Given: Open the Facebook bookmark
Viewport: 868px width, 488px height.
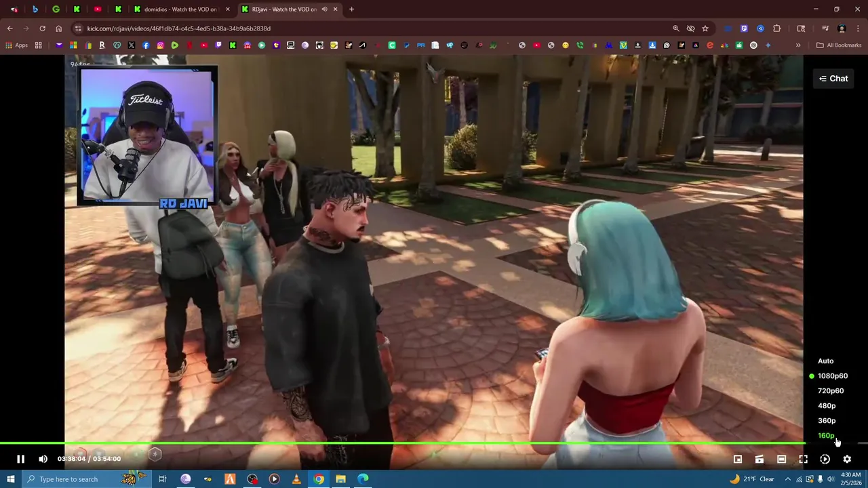Looking at the screenshot, I should click(x=146, y=45).
